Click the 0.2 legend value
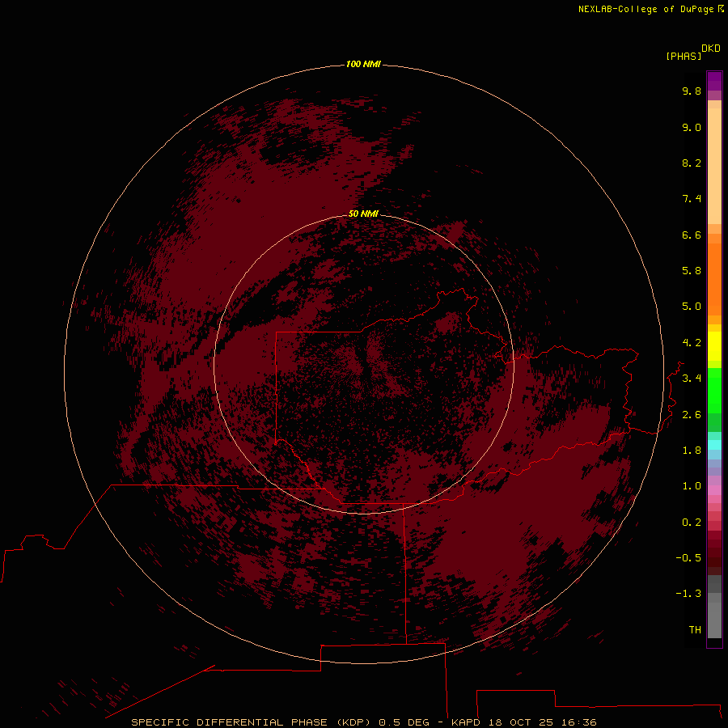 692,523
